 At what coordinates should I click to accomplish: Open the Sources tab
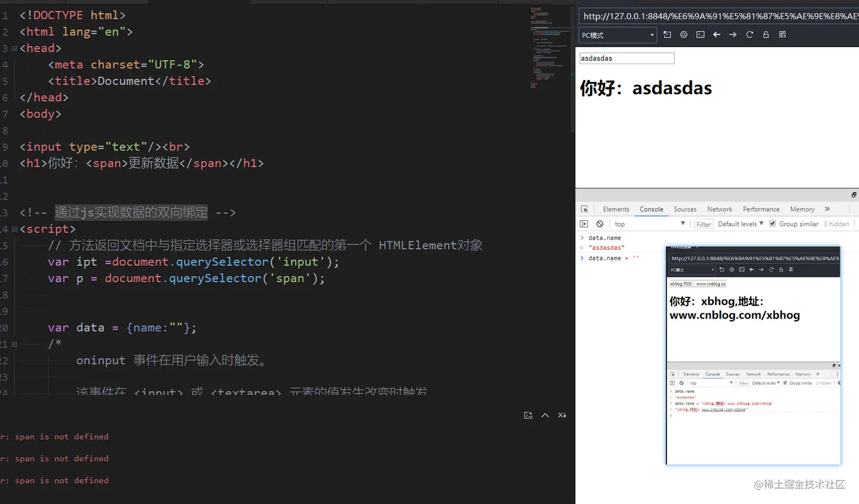[x=685, y=209]
